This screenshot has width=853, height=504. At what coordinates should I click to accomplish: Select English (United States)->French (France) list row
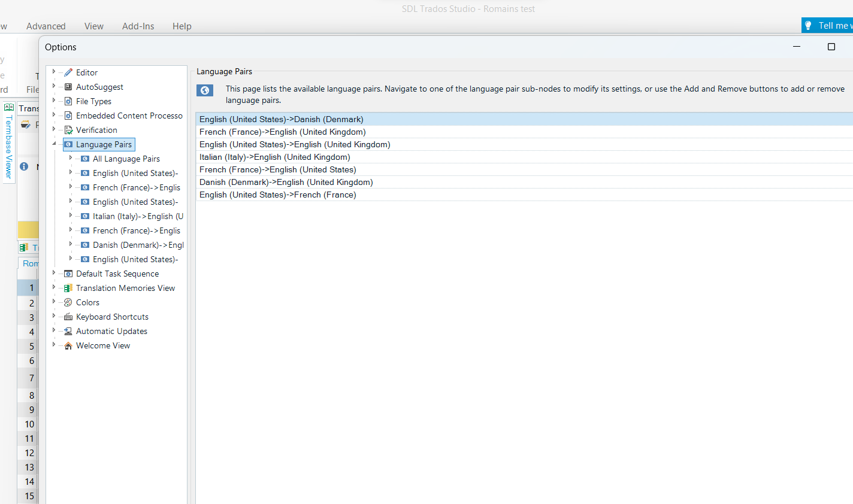click(524, 195)
